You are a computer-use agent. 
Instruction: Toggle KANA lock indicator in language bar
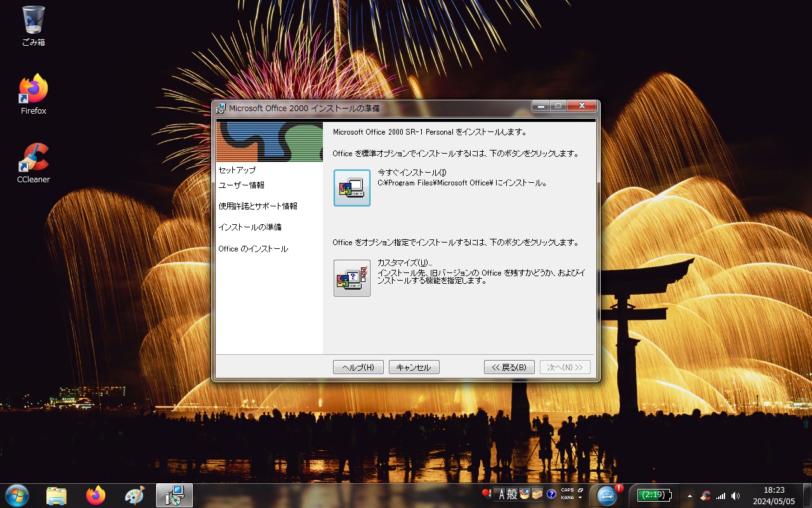pyautogui.click(x=567, y=498)
